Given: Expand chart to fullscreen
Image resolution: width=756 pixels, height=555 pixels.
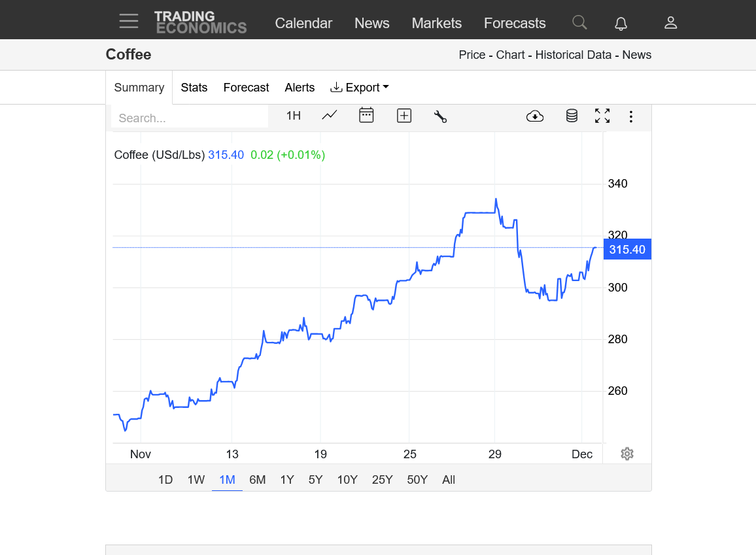Looking at the screenshot, I should [602, 116].
